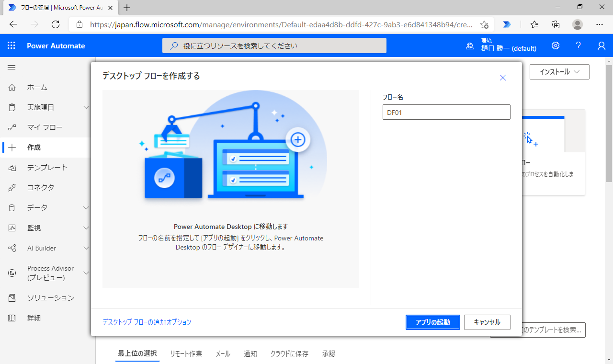Open browser collections icon
The image size is (613, 364).
click(556, 24)
